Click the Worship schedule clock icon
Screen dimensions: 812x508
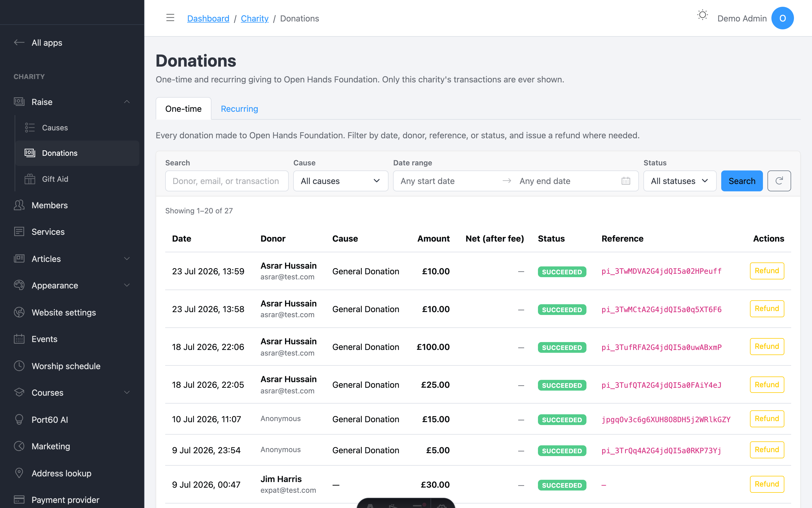click(x=19, y=365)
